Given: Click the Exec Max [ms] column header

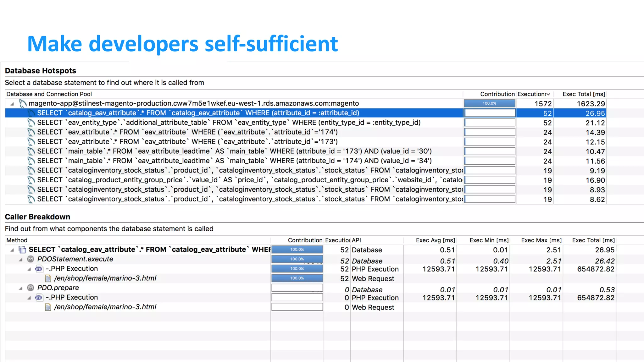Looking at the screenshot, I should click(x=541, y=240).
